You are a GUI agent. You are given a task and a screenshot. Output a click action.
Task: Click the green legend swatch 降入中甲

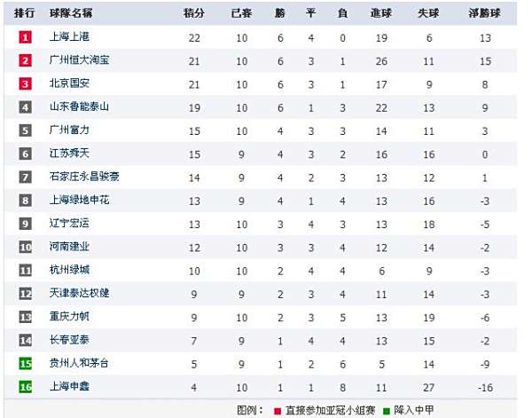386,411
